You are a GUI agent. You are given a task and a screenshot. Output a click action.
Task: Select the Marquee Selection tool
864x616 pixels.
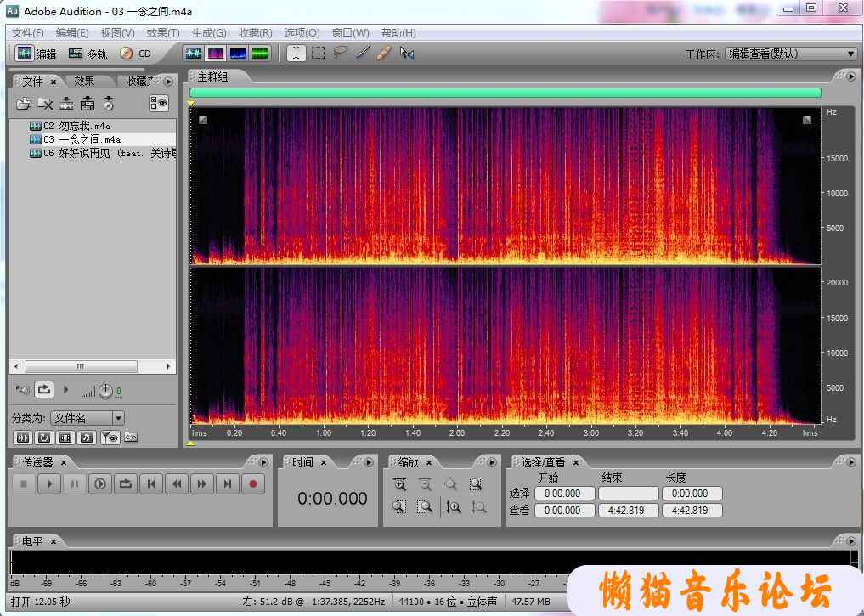318,53
